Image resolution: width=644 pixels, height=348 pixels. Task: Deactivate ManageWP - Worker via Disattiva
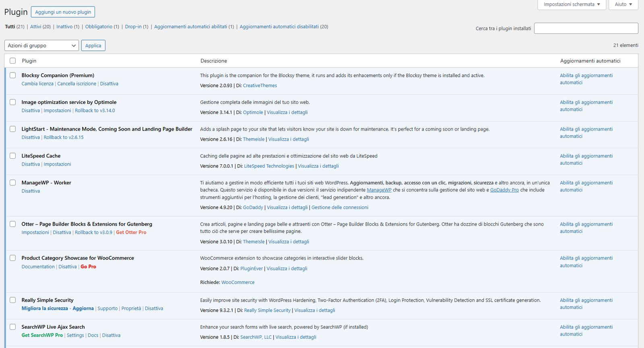(x=31, y=191)
